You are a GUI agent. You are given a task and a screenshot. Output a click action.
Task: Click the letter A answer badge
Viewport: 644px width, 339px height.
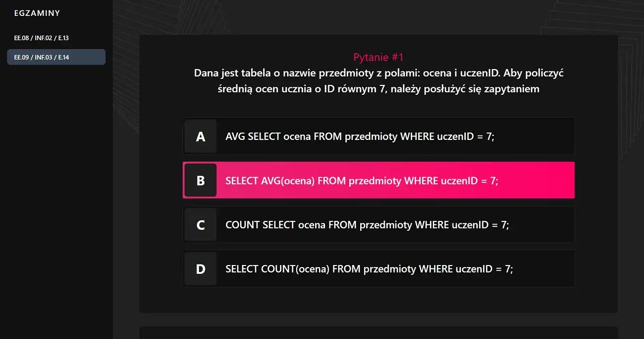click(200, 136)
